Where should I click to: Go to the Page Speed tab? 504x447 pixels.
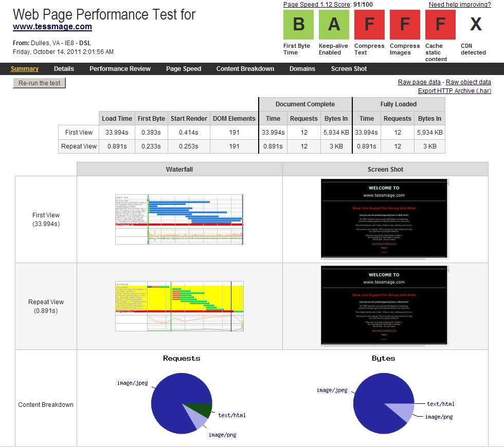(x=184, y=69)
